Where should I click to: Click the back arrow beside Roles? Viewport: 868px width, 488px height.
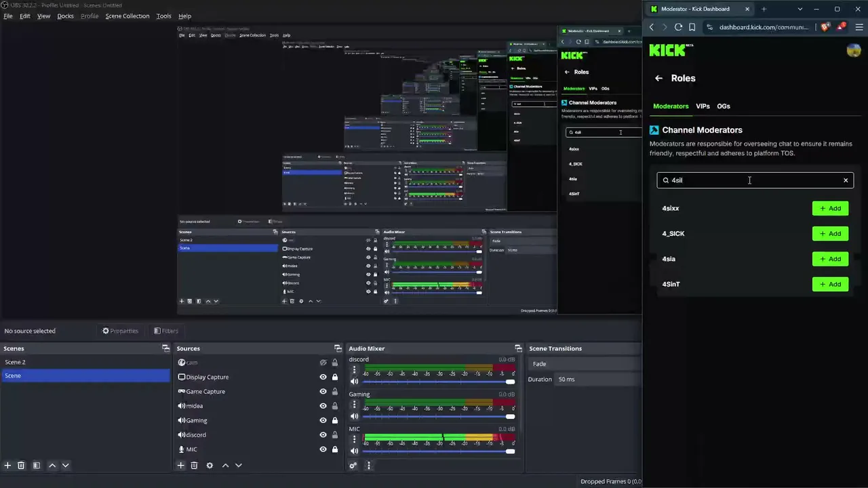[658, 78]
